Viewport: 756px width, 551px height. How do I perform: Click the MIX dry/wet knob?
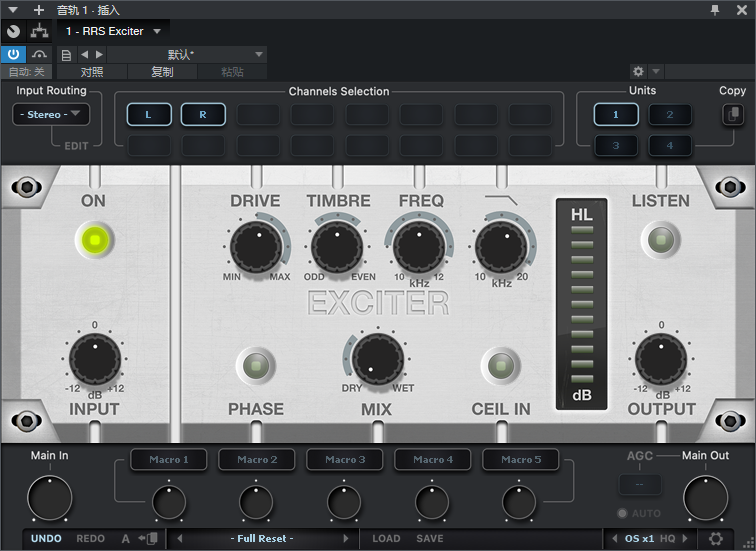point(378,359)
